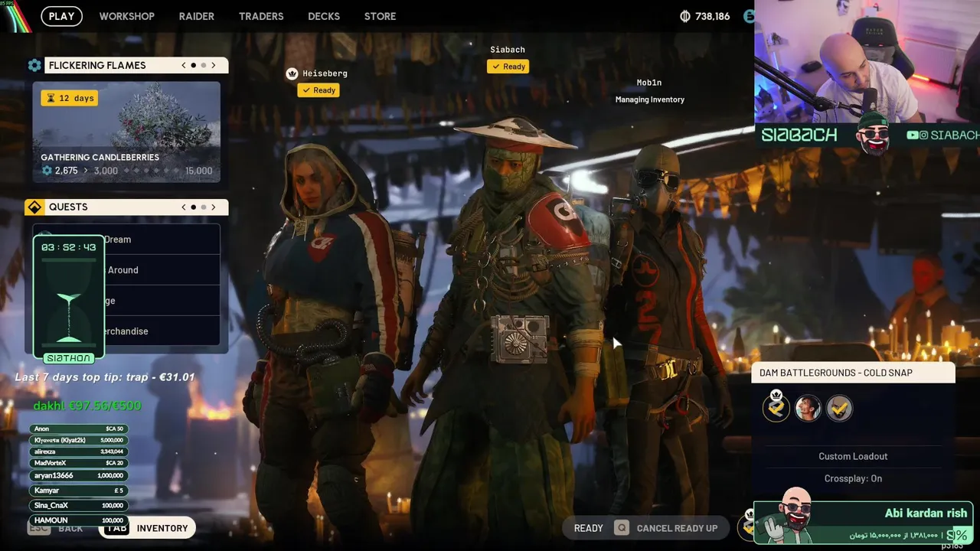
Task: Click the leader's ready checkmark avatar with crown
Action: pyautogui.click(x=776, y=408)
